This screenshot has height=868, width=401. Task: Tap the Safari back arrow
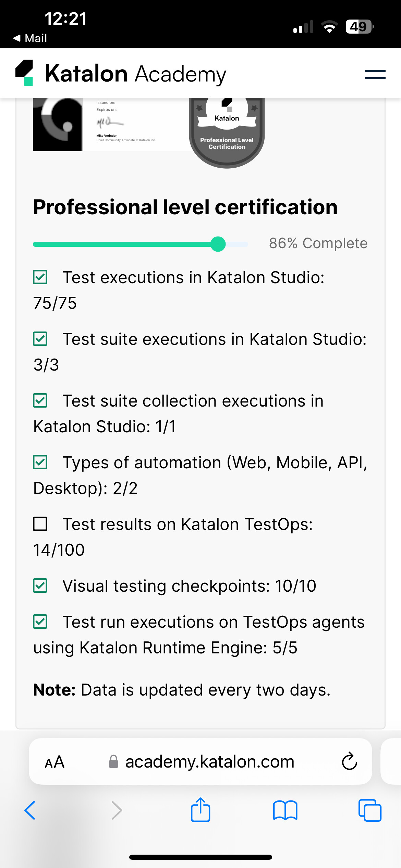coord(30,810)
